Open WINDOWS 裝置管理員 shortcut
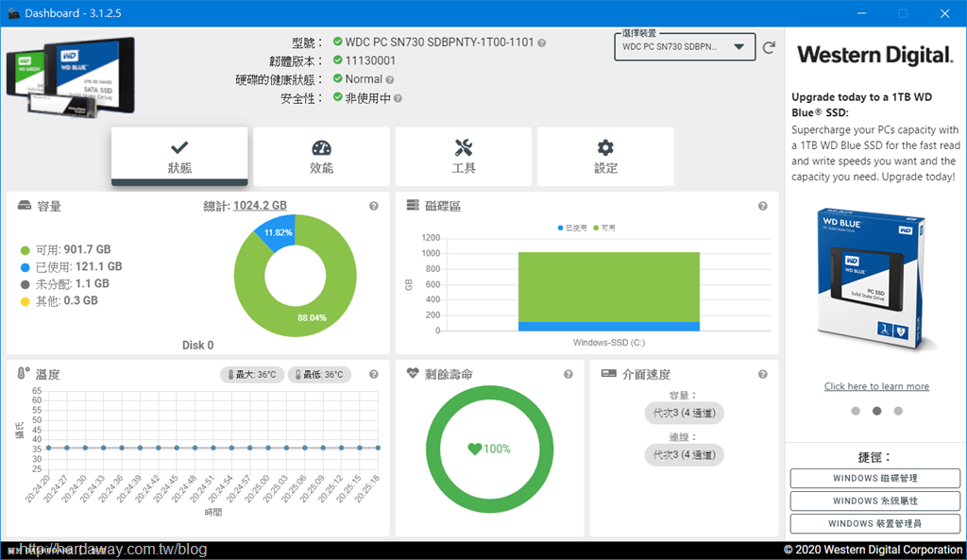This screenshot has width=967, height=560. click(875, 523)
